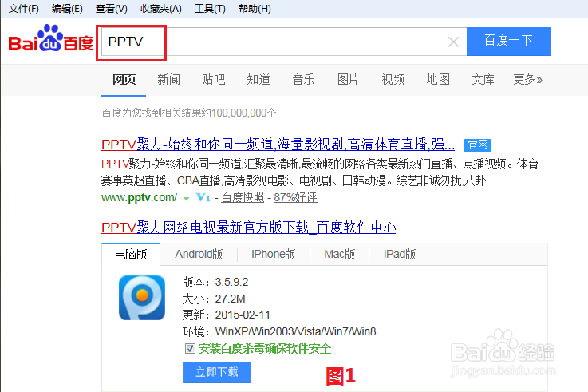Open the 编辑(E) menu
The width and height of the screenshot is (588, 392).
click(67, 8)
